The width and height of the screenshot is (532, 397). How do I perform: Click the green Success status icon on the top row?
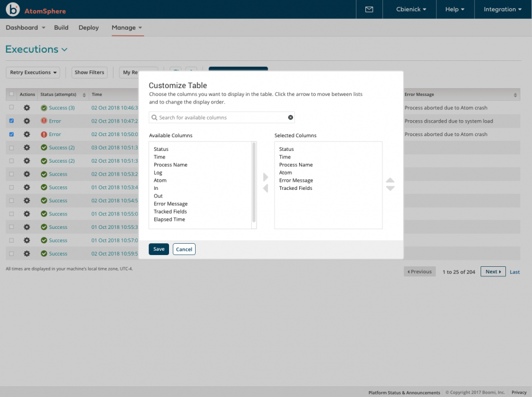point(44,107)
